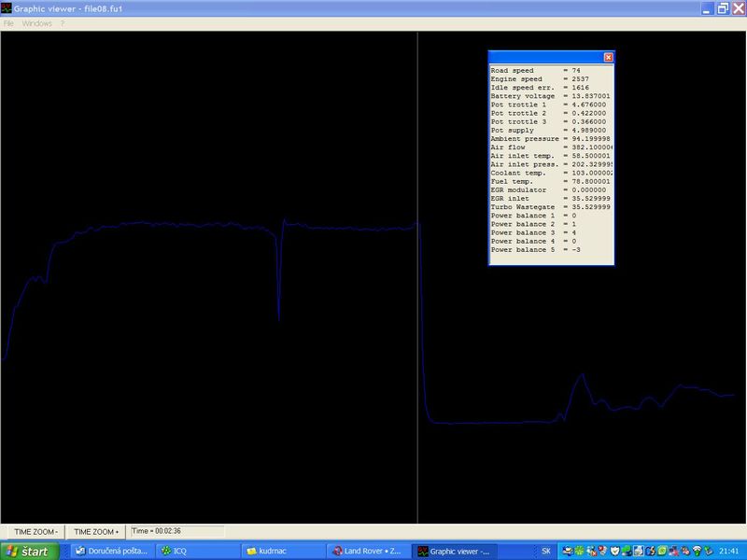Switch to the Land Rover browser window
This screenshot has width=747, height=560.
point(369,552)
